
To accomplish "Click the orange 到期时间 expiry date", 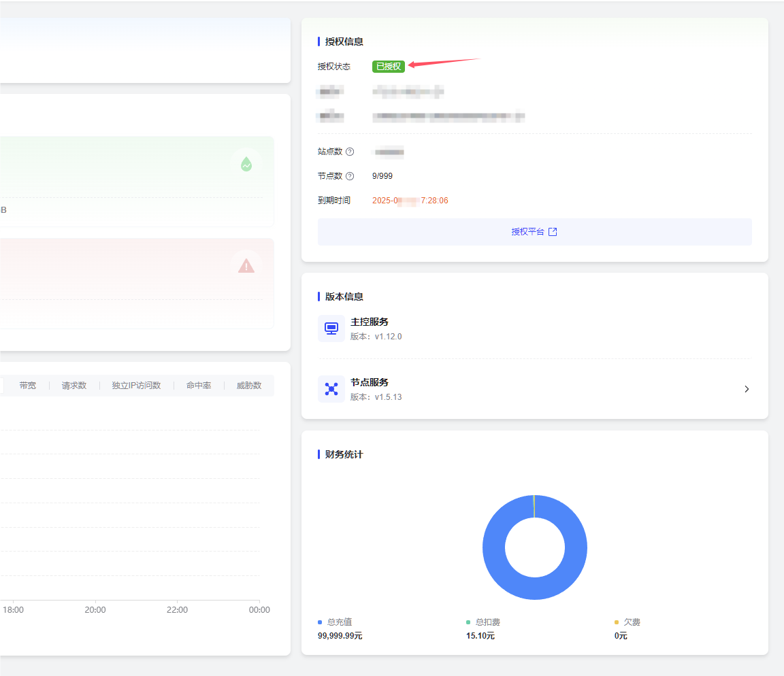I will coord(410,201).
